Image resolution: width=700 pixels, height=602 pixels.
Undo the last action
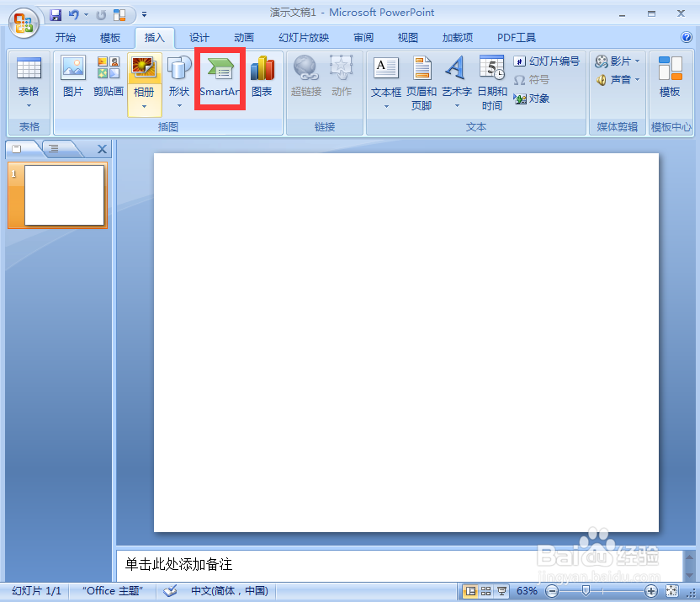tap(74, 15)
